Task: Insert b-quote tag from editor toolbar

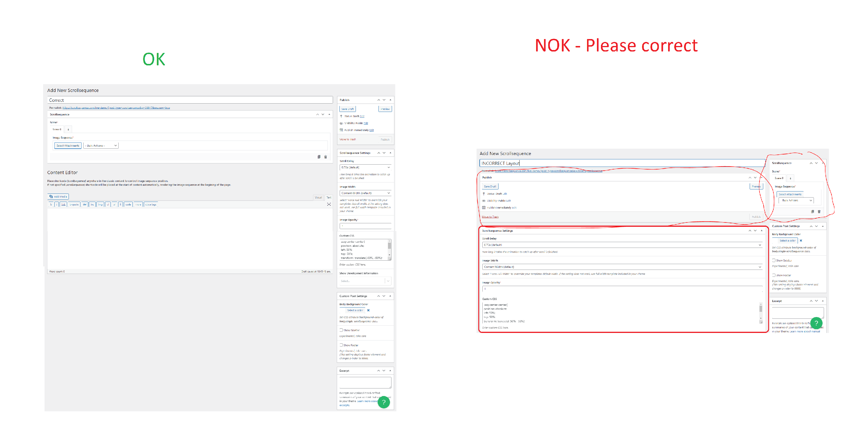Action: pos(74,204)
